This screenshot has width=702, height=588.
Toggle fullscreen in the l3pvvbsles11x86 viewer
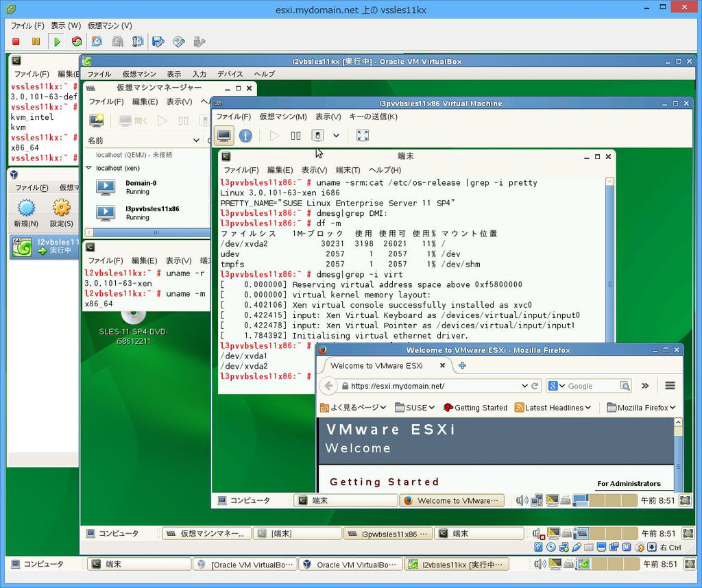click(x=363, y=135)
